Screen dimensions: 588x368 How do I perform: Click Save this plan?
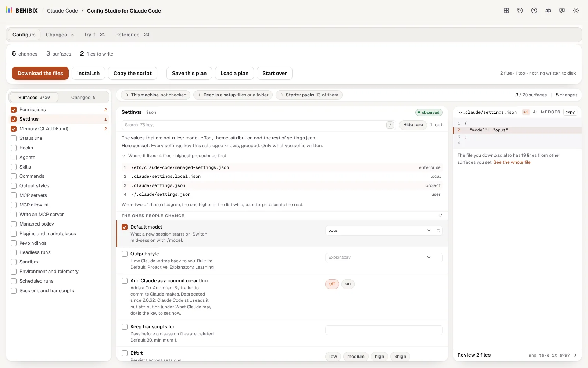click(x=189, y=73)
